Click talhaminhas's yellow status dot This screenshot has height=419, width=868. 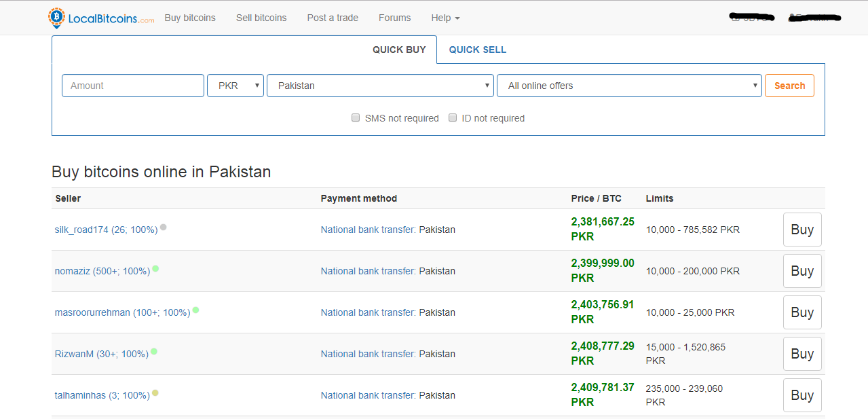click(x=155, y=393)
